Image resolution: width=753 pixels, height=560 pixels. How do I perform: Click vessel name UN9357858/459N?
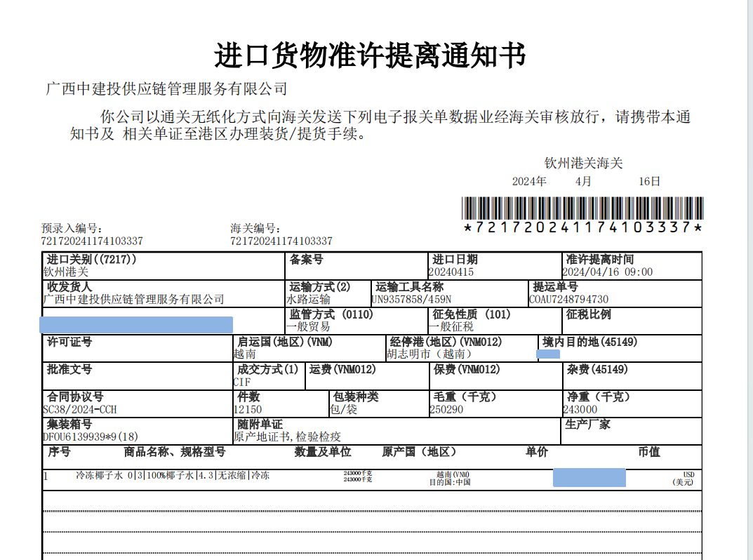click(x=411, y=299)
